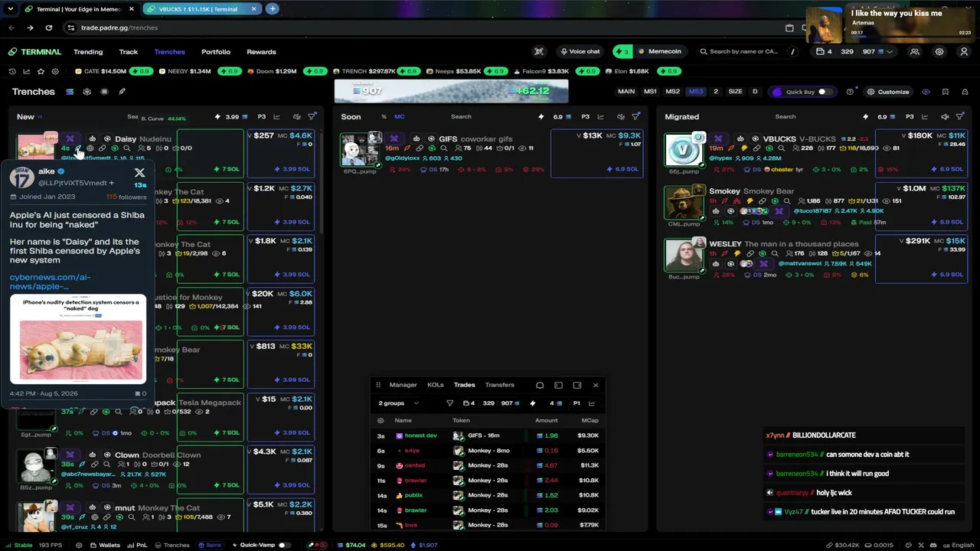Open the top bar settings gear
The image size is (980, 551).
tap(939, 52)
